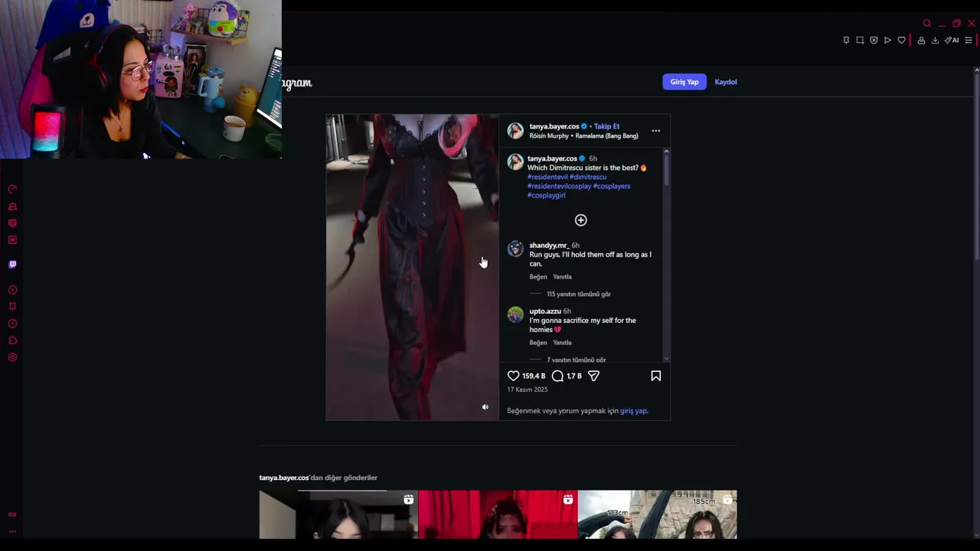
Task: Expand the 115 yanıtın tümünü gör replies
Action: tap(578, 294)
